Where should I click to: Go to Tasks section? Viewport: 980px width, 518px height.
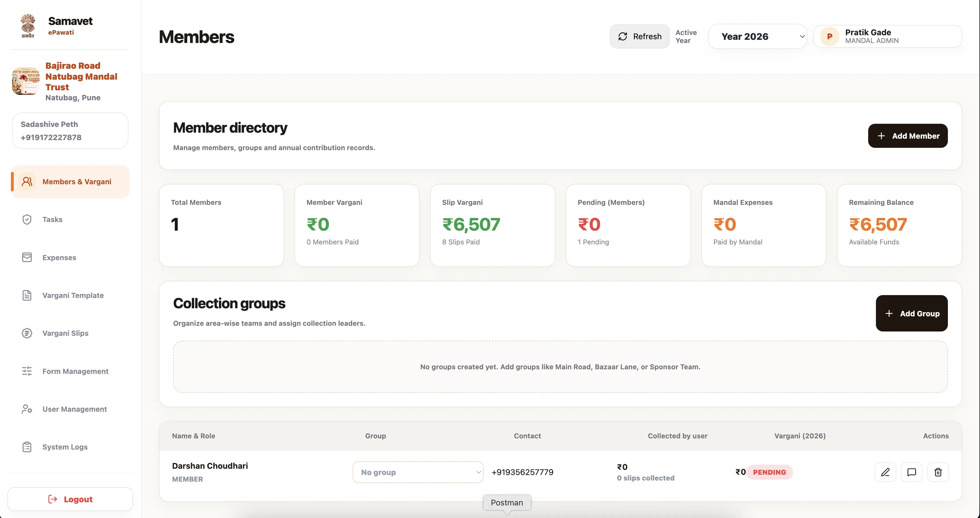(x=70, y=219)
